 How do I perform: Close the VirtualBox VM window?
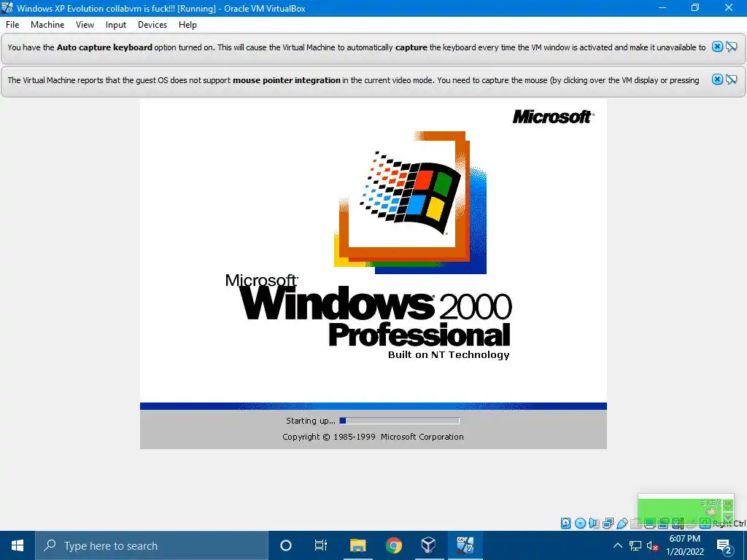(729, 7)
